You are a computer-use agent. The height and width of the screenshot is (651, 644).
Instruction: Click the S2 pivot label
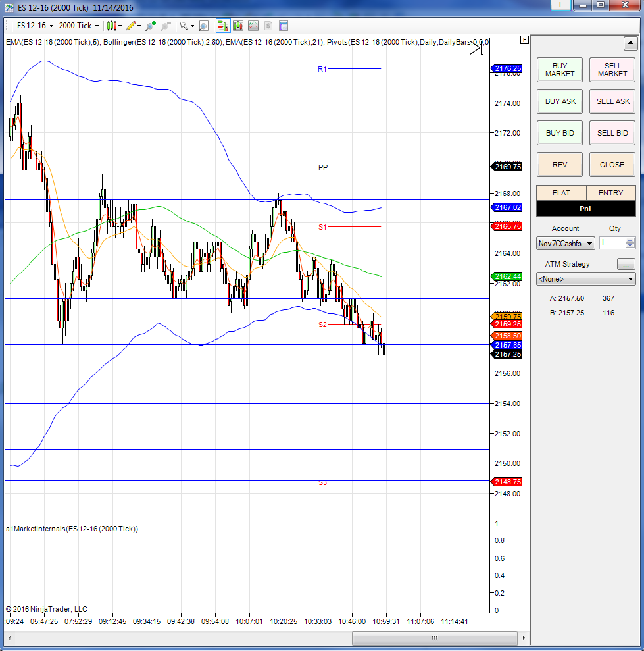point(322,325)
